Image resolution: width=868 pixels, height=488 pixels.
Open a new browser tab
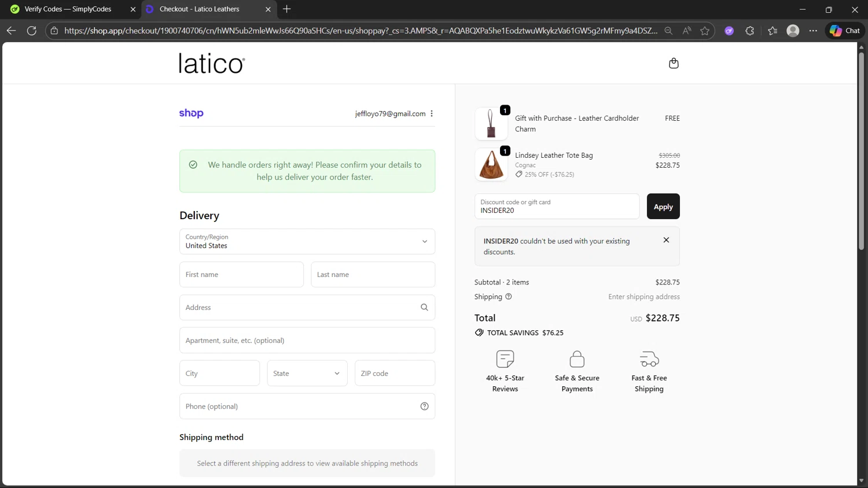click(287, 9)
